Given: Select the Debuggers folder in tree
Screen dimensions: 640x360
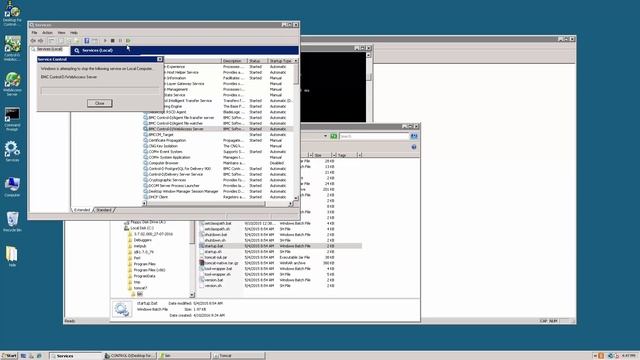Looking at the screenshot, I should coord(143,240).
